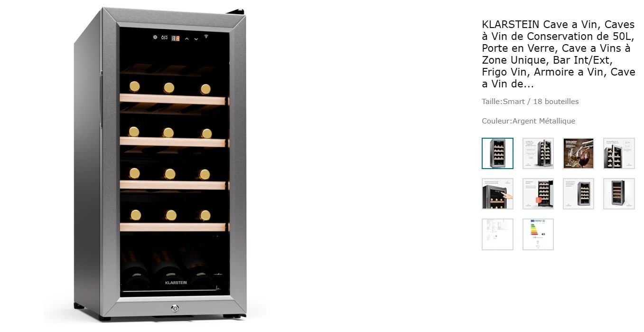
Task: Open the product data sheet thumbnail
Action: (x=497, y=234)
